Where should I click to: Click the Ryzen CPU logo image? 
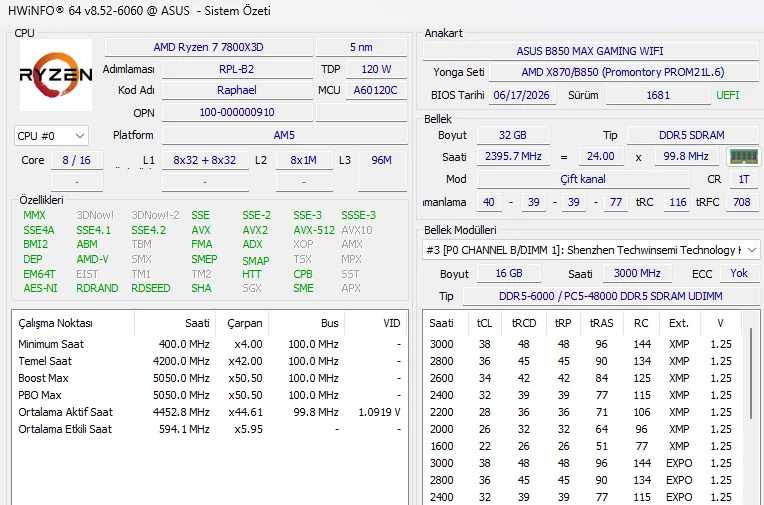56,75
